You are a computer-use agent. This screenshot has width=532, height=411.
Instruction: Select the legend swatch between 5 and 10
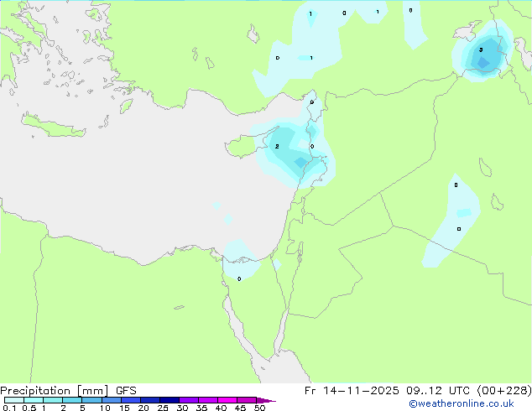[x=91, y=400]
